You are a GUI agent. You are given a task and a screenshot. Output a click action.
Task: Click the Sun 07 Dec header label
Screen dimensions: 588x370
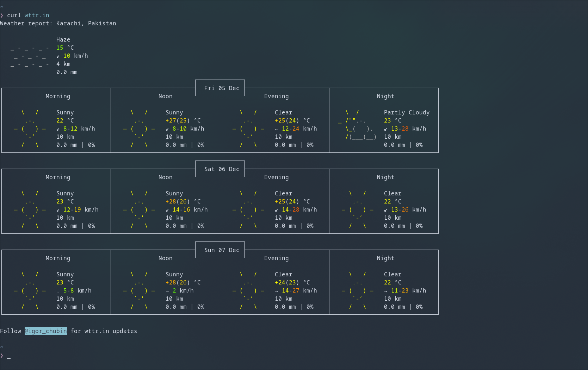220,250
